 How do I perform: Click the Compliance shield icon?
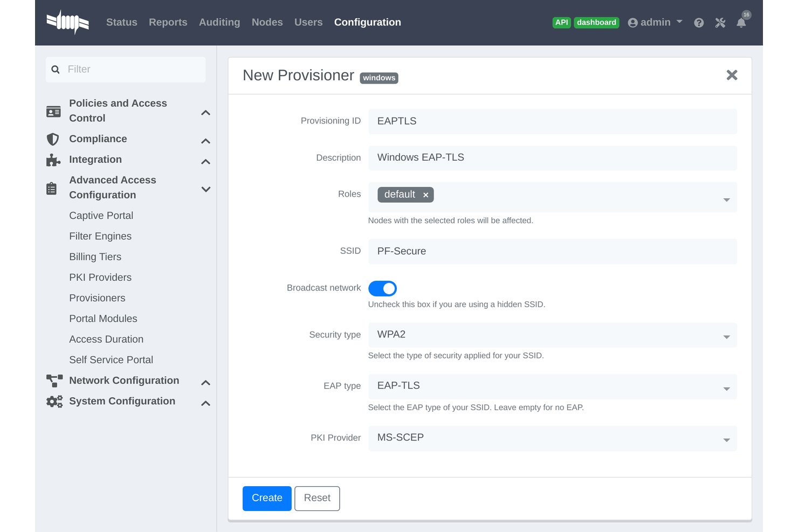53,139
